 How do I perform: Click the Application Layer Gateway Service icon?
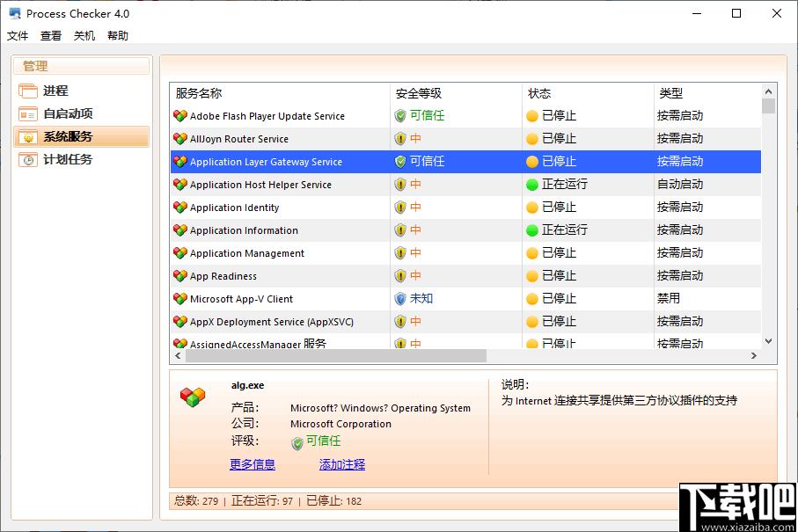[x=180, y=162]
